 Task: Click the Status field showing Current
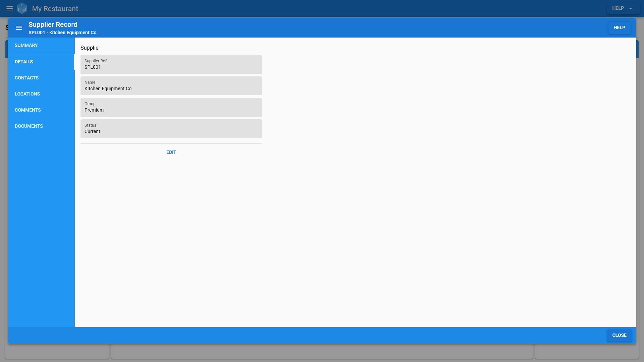click(171, 129)
